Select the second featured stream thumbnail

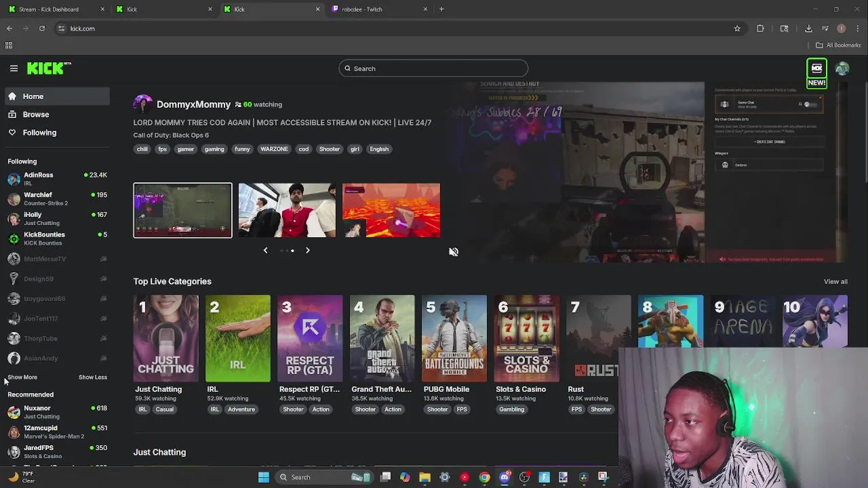pyautogui.click(x=287, y=210)
